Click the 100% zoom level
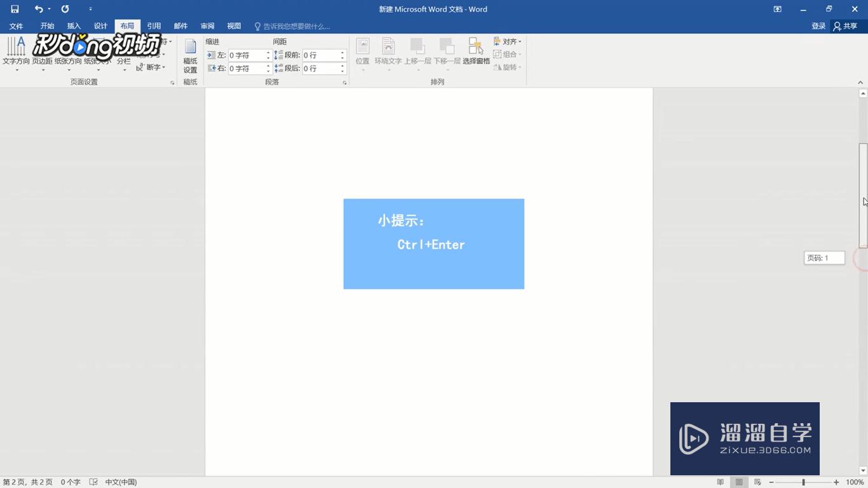Viewport: 868px width, 488px height. [x=855, y=482]
